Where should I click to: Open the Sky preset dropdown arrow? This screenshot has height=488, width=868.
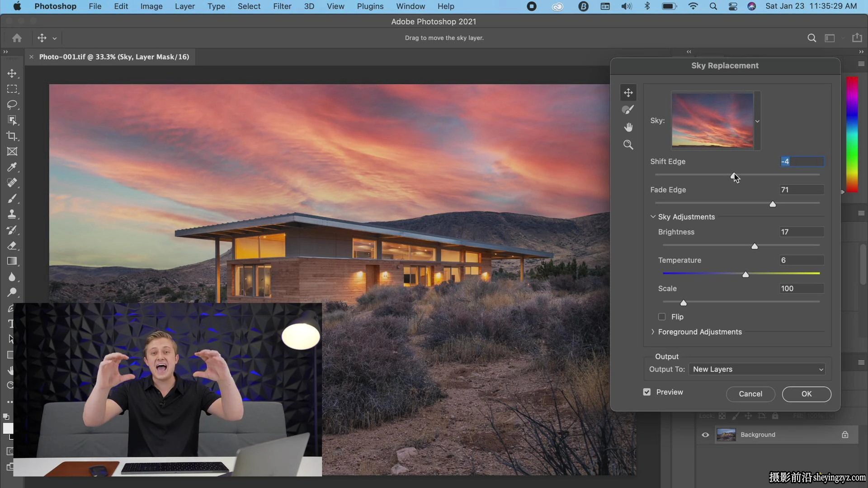click(x=757, y=121)
